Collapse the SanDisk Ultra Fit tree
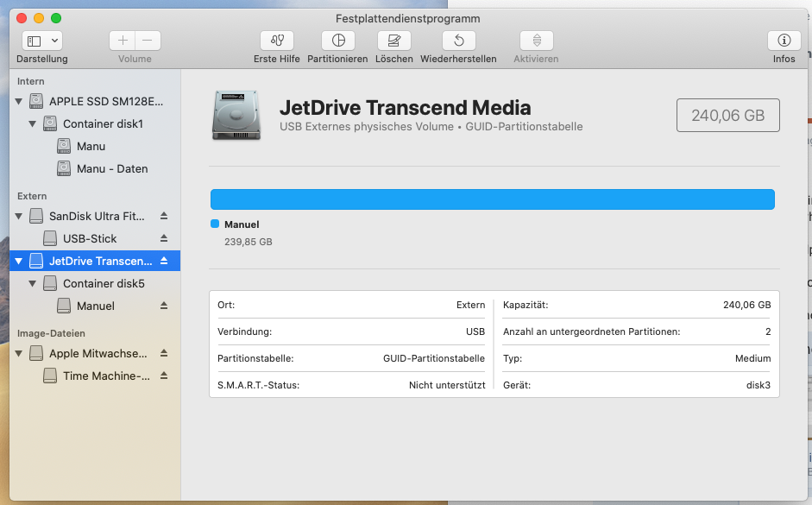The width and height of the screenshot is (812, 505). (x=19, y=216)
